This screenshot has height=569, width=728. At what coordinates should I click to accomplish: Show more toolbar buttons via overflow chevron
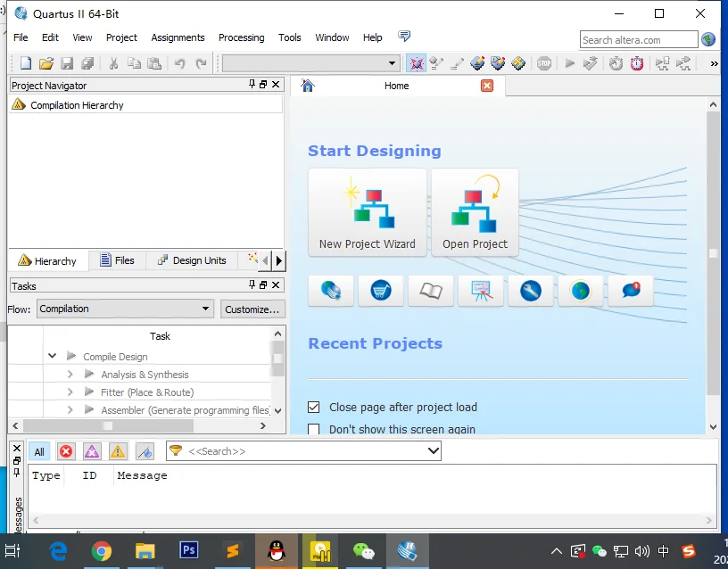coord(714,63)
